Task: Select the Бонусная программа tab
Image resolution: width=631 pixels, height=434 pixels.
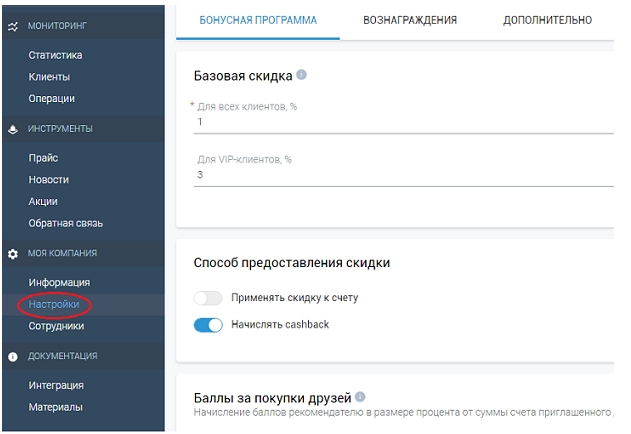Action: pos(258,20)
